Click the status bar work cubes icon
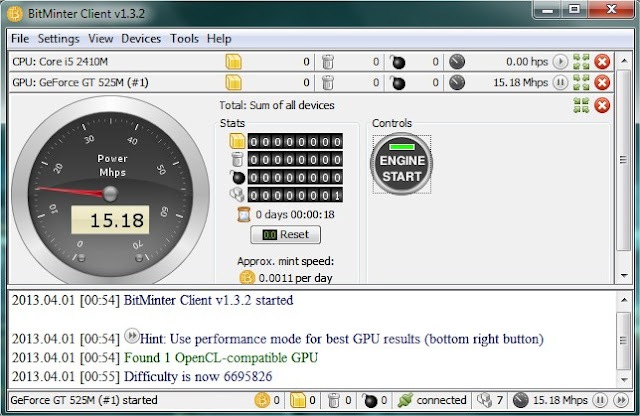This screenshot has height=416, width=640. click(484, 400)
